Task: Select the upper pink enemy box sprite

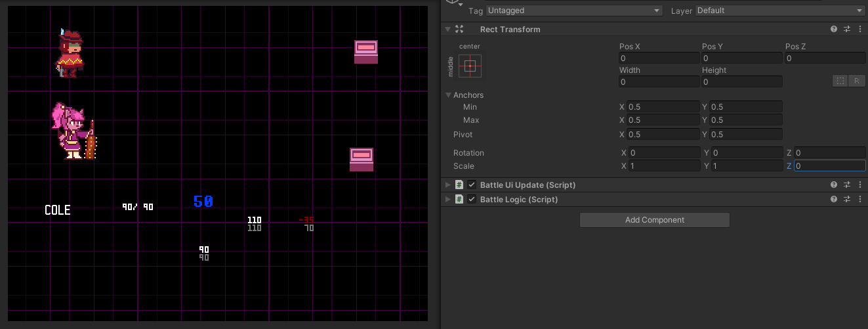Action: click(x=366, y=52)
